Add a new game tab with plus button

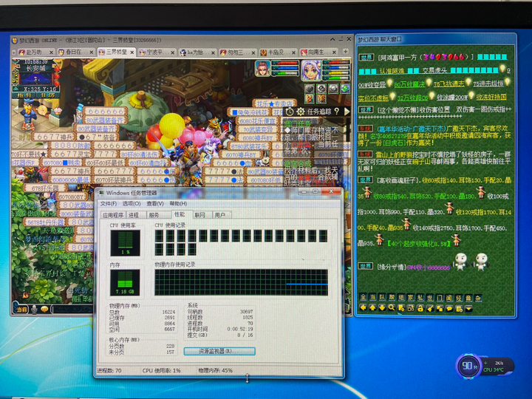point(345,52)
